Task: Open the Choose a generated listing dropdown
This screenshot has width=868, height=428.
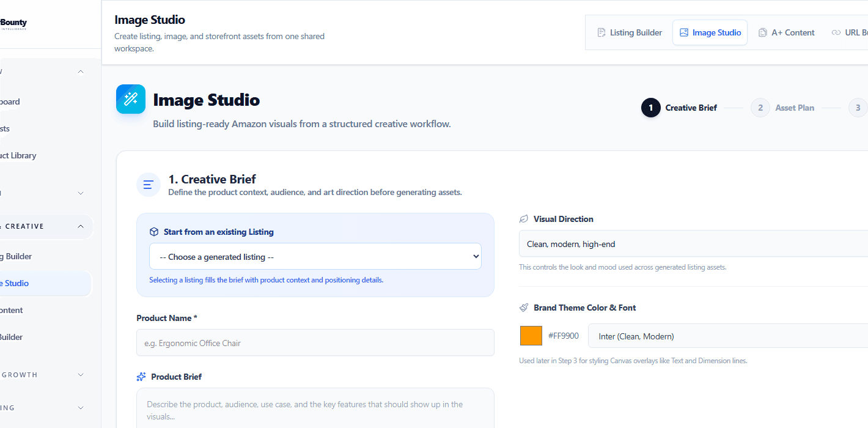Action: point(315,256)
